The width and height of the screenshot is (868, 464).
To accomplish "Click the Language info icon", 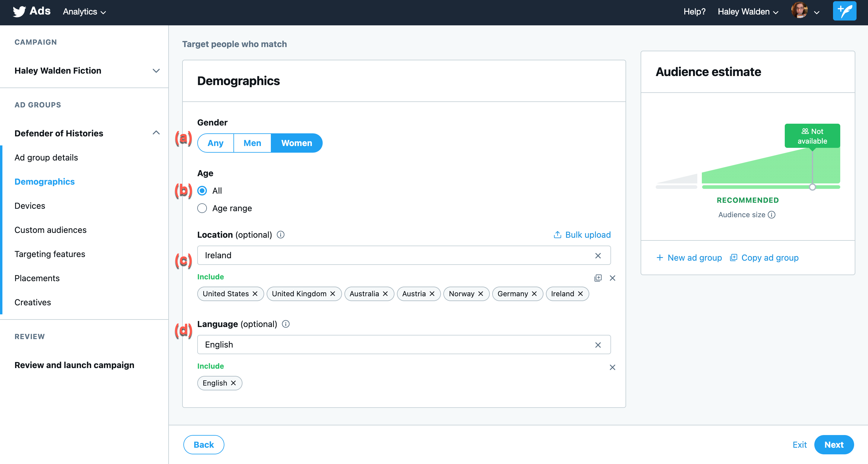I will [x=286, y=324].
